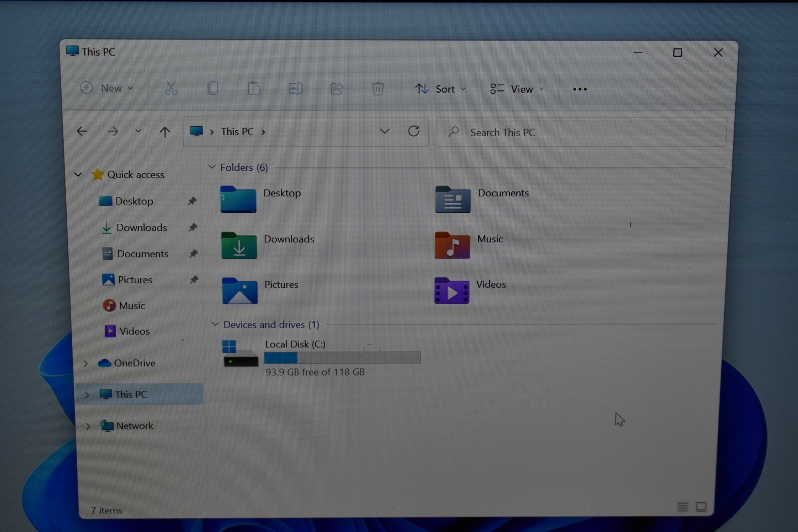
Task: Open the Downloads folder icon in main pane
Action: point(239,245)
